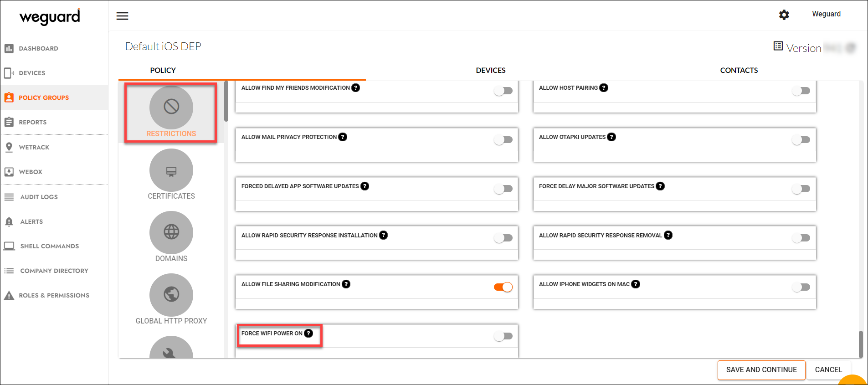The height and width of the screenshot is (385, 868).
Task: Switch to the Contacts tab
Action: 739,70
